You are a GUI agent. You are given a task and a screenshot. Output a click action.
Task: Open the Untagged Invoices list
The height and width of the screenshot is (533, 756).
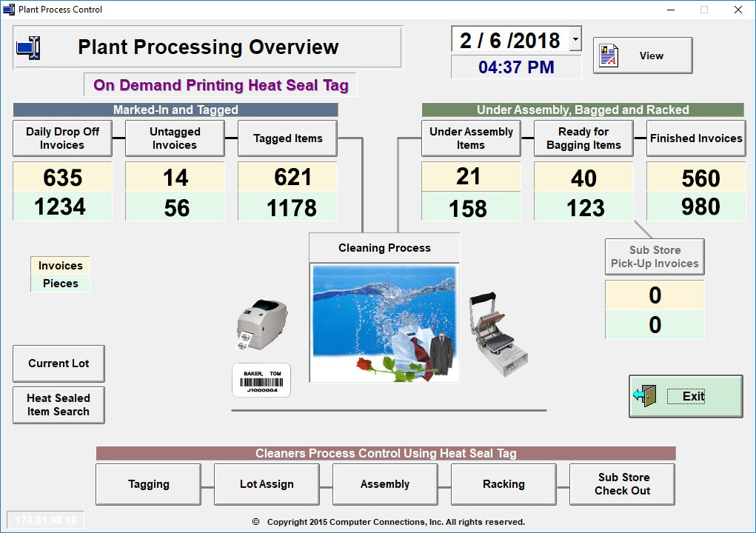[x=175, y=138]
